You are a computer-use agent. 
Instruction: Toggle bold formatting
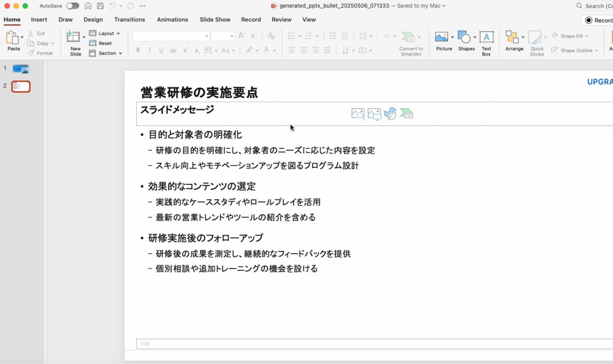click(x=138, y=50)
